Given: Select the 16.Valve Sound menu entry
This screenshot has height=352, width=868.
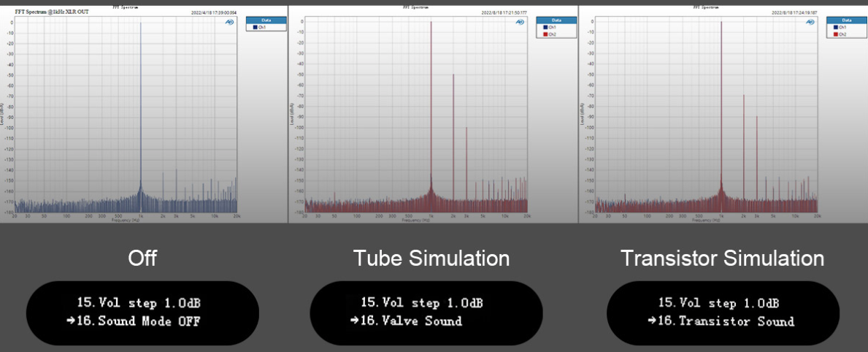Looking at the screenshot, I should pos(421,321).
